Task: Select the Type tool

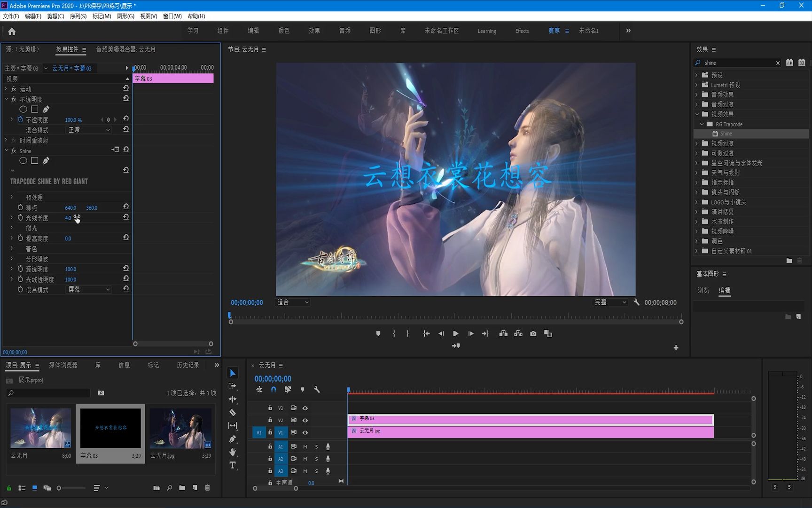Action: 233,465
